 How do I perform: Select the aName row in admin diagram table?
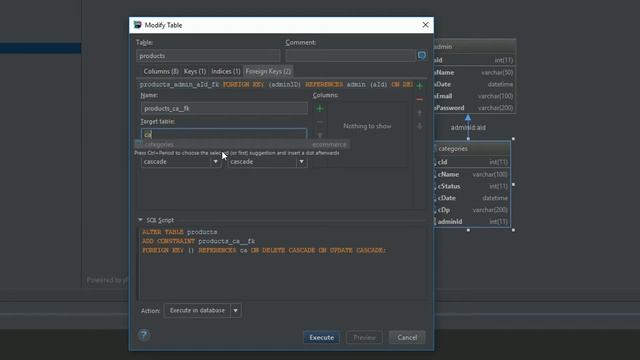pyautogui.click(x=475, y=72)
